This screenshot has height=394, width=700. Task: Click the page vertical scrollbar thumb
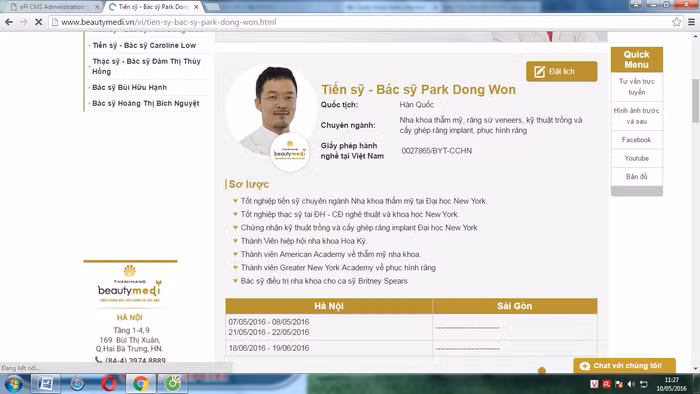[x=695, y=100]
